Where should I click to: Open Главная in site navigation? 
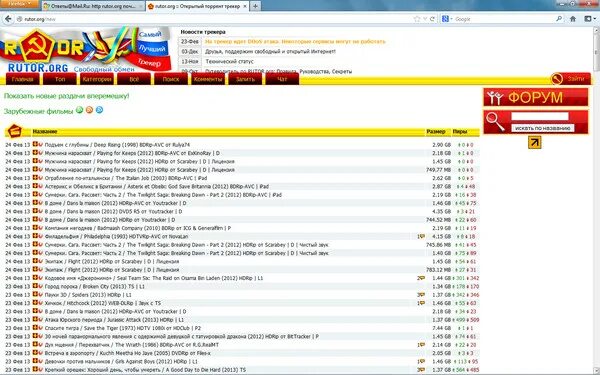[x=22, y=79]
